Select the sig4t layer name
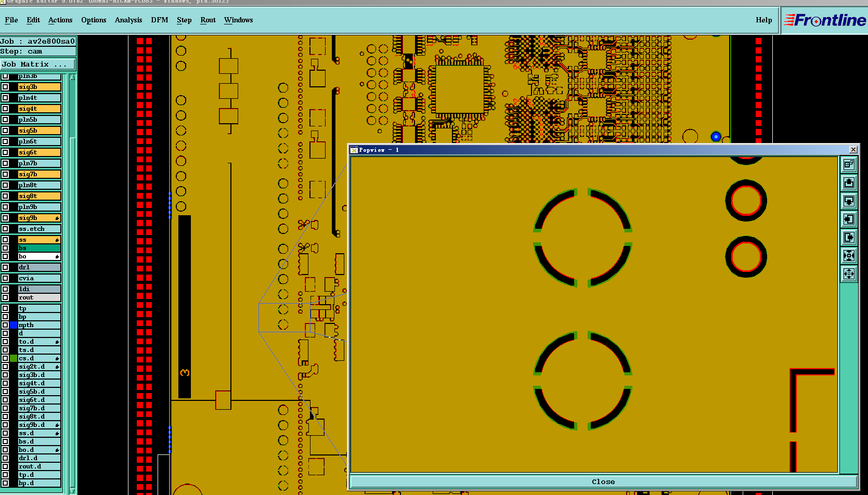Screen dimensions: 868x495 point(40,109)
